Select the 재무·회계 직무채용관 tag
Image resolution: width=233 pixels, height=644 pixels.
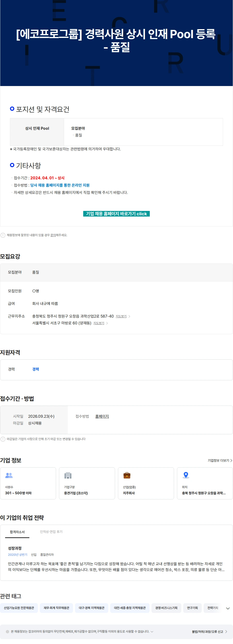57,608
